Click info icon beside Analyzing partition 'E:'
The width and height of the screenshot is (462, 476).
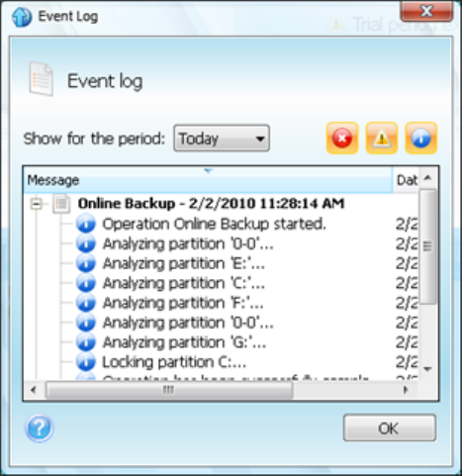point(86,263)
